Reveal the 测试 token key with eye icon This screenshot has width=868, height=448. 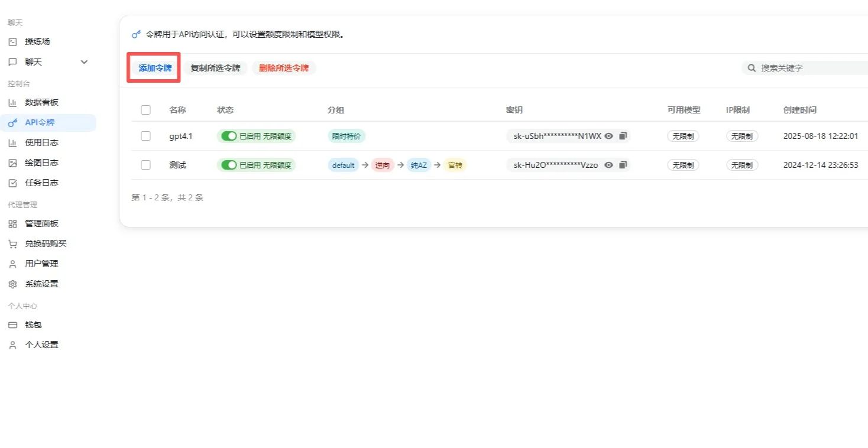(x=608, y=165)
